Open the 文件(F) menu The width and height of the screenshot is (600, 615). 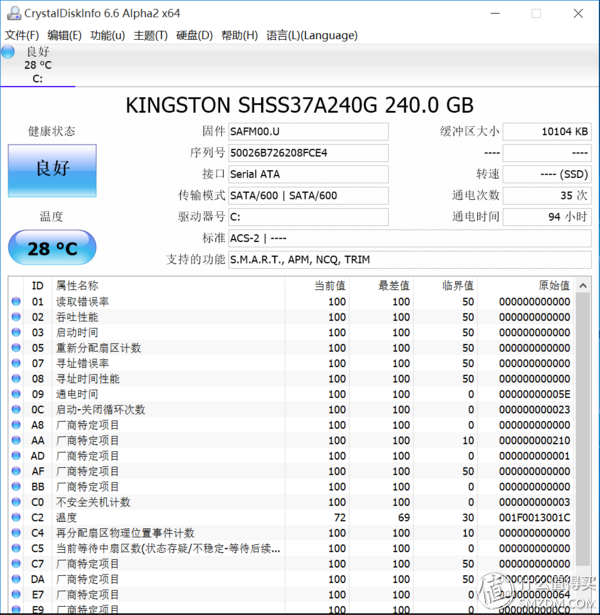22,35
